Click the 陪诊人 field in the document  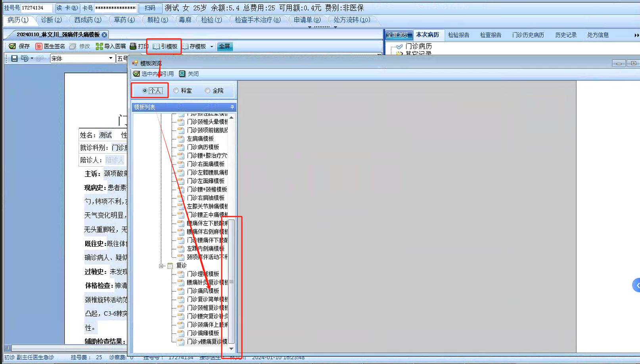115,160
